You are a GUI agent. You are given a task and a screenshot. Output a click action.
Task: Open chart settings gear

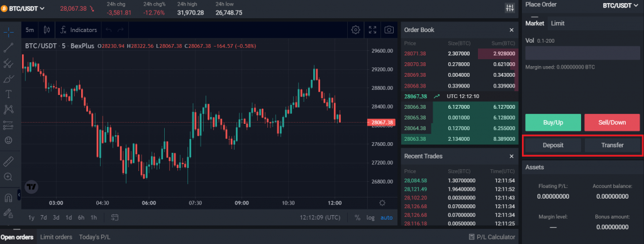356,30
